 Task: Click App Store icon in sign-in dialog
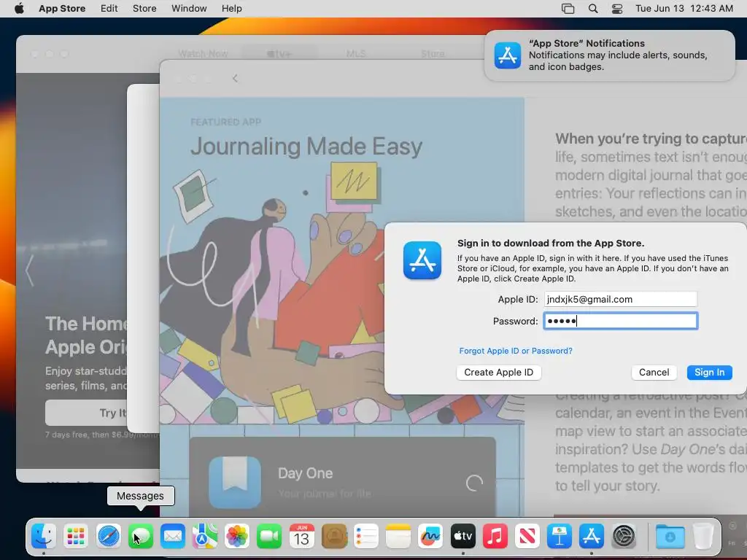[x=422, y=260]
